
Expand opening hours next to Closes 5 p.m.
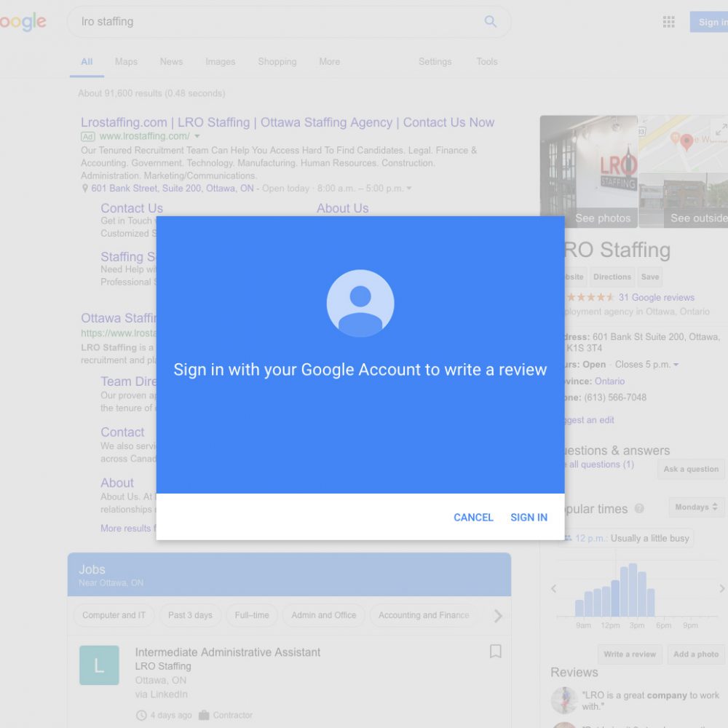tap(676, 365)
